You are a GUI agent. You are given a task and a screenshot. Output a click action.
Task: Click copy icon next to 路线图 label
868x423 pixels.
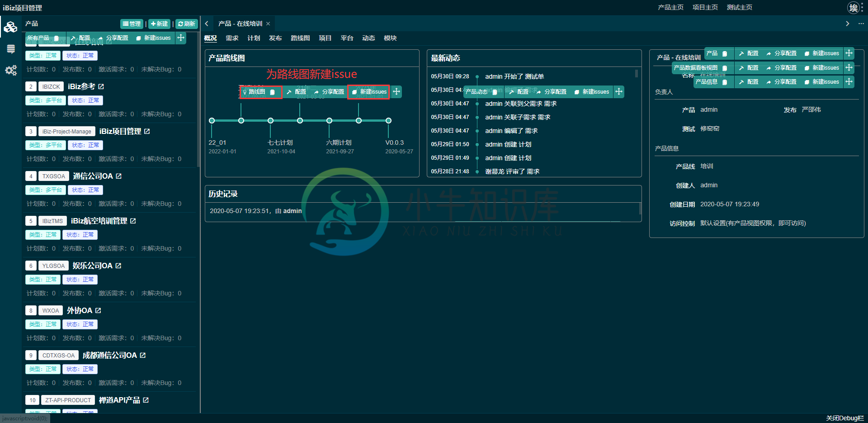(272, 92)
